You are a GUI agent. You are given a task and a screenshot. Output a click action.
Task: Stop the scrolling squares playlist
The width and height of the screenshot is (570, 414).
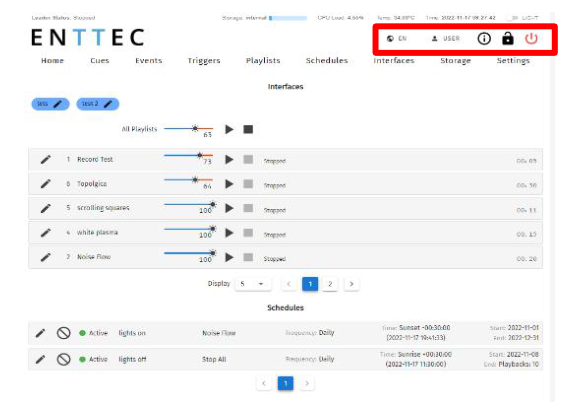tap(248, 208)
